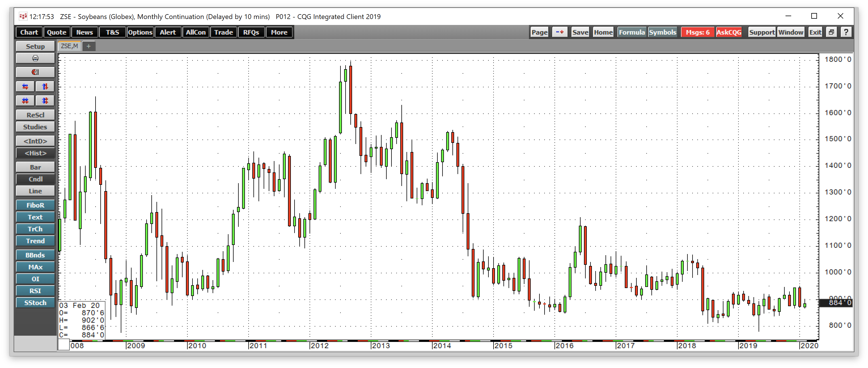Click the C= 884'0 close value readout

pyautogui.click(x=82, y=335)
